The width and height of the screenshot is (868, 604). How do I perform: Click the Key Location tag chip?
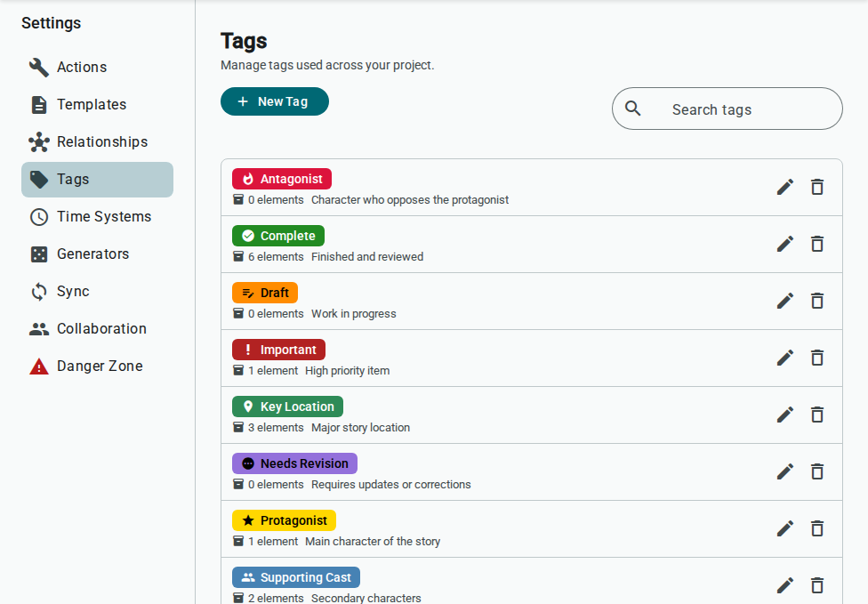click(287, 407)
